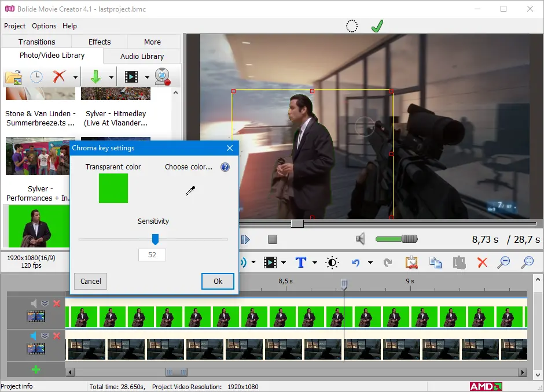This screenshot has height=392, width=544.
Task: Pick a color with the eyedropper tool
Action: click(190, 191)
